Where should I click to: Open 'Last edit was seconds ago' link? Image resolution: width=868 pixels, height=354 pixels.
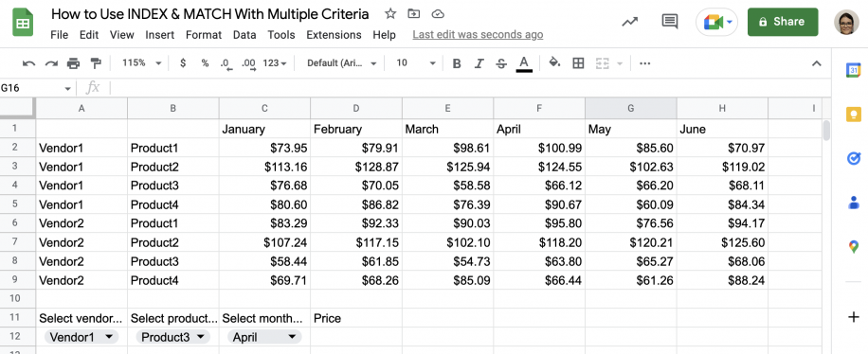(x=478, y=35)
